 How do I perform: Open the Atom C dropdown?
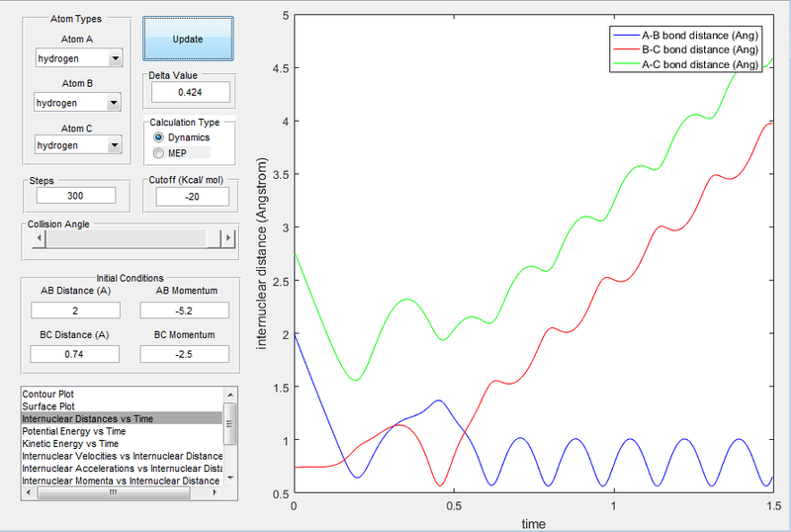(x=78, y=145)
